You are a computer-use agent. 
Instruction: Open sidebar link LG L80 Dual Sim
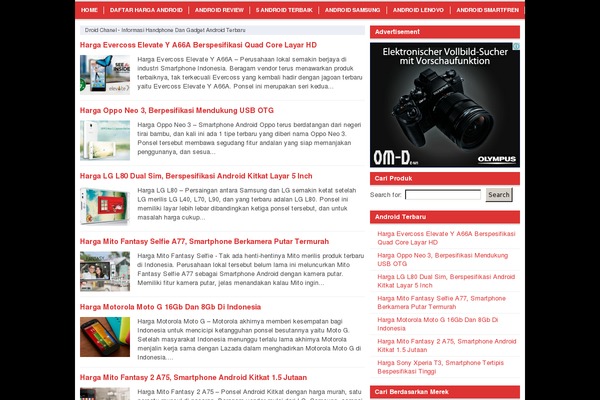446,281
